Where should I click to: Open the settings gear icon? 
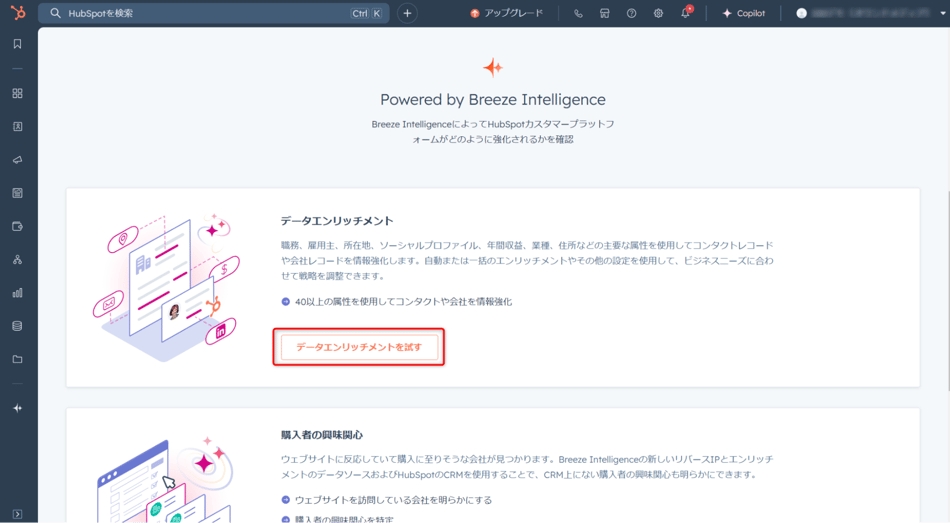(x=658, y=13)
